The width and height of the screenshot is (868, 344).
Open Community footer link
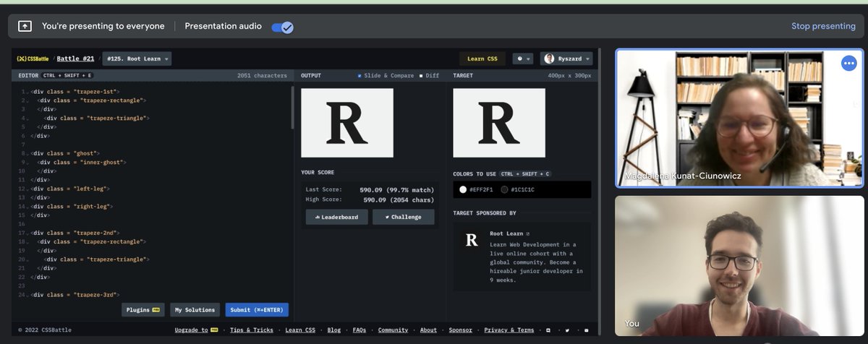[393, 330]
